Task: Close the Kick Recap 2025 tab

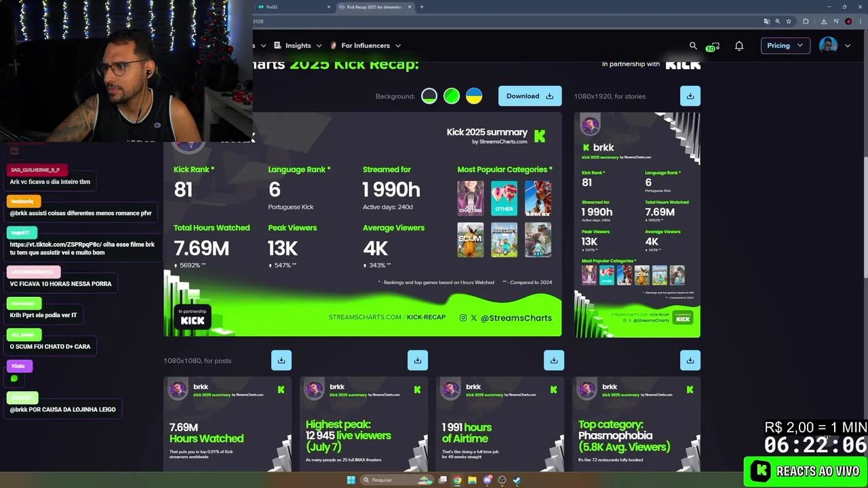Action: pos(410,7)
